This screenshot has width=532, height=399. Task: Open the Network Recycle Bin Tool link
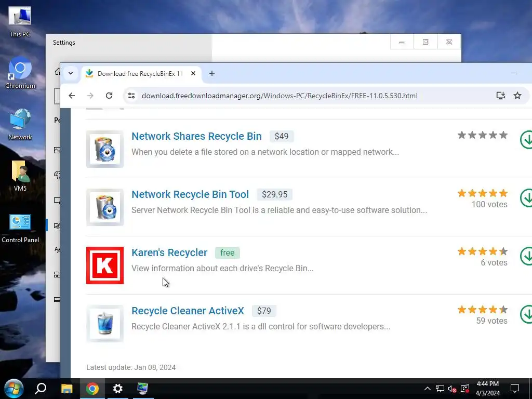[x=190, y=194]
